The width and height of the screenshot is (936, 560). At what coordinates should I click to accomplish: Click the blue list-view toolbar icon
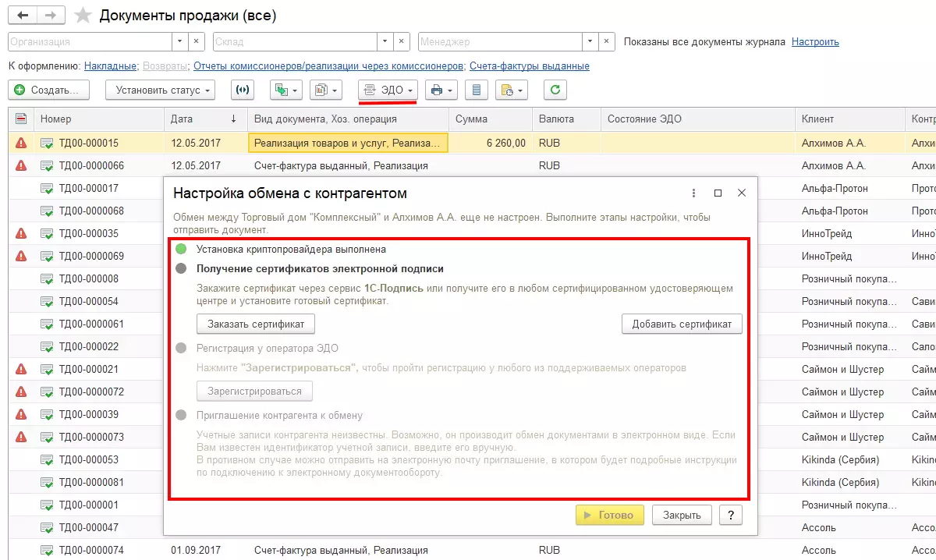477,90
